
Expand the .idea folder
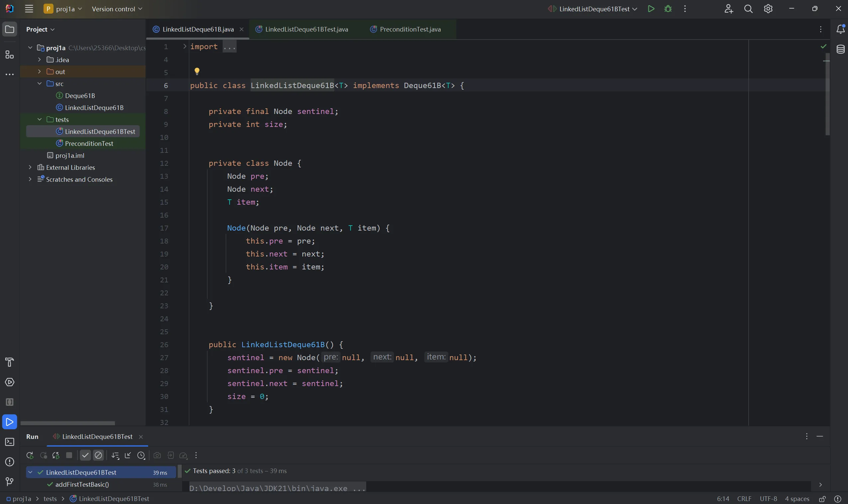tap(40, 59)
